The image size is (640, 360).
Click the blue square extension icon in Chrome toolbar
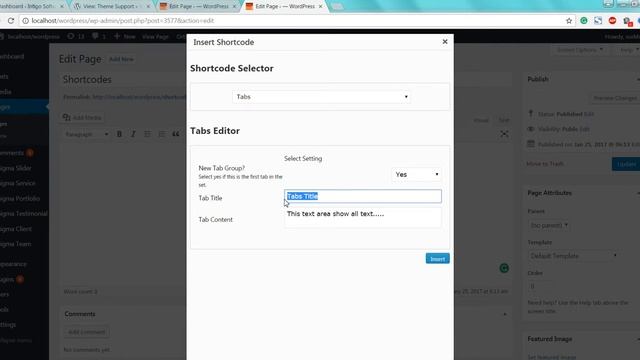tap(598, 20)
